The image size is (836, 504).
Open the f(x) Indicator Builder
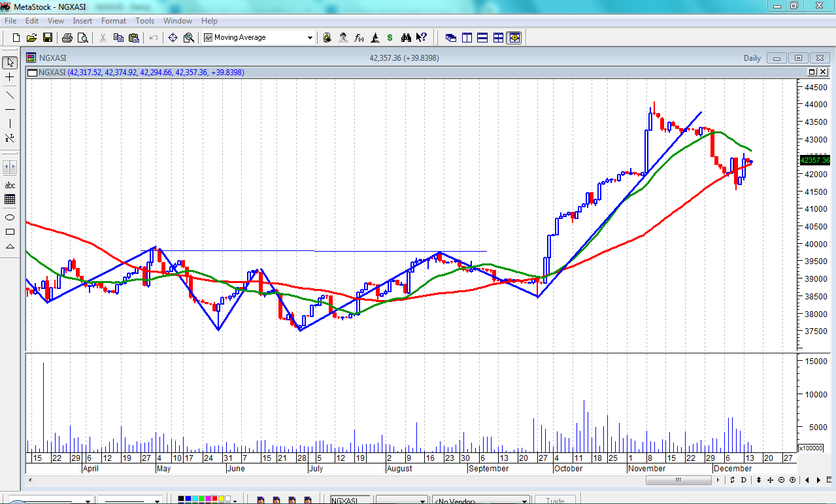coord(359,38)
